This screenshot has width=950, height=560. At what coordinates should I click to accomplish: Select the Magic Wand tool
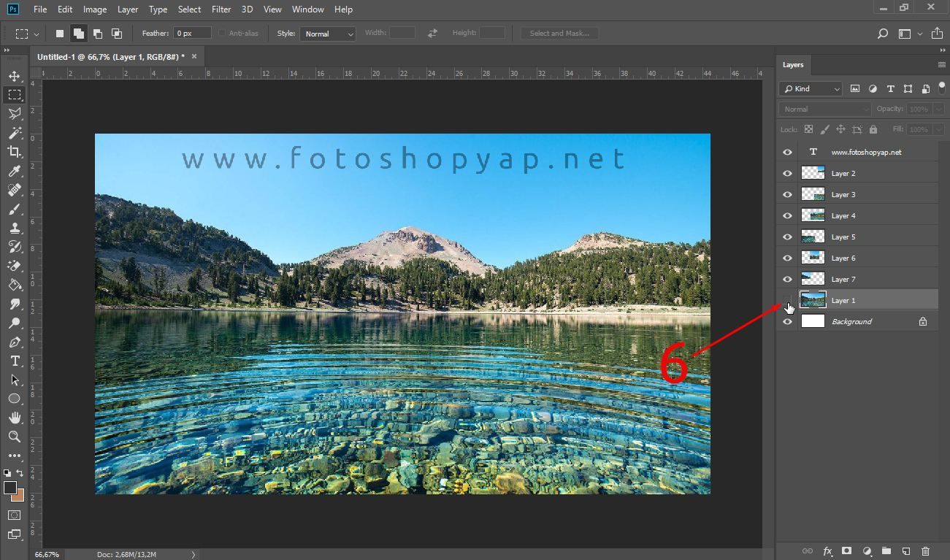[x=14, y=133]
